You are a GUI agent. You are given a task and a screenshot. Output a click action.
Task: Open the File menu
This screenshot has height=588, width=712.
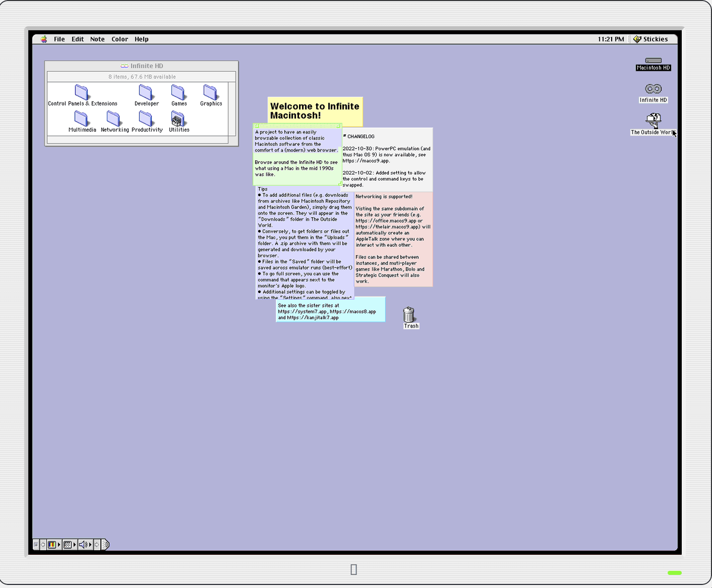pyautogui.click(x=59, y=39)
